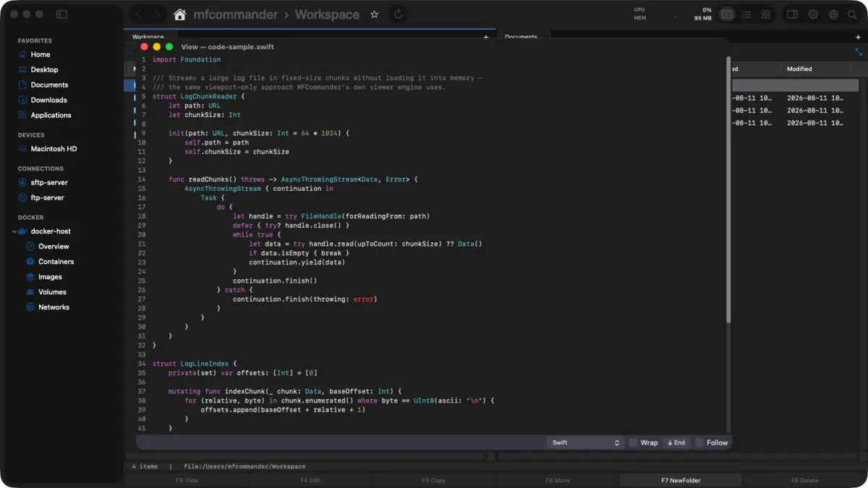
Task: Refresh the current folder
Action: tap(398, 14)
